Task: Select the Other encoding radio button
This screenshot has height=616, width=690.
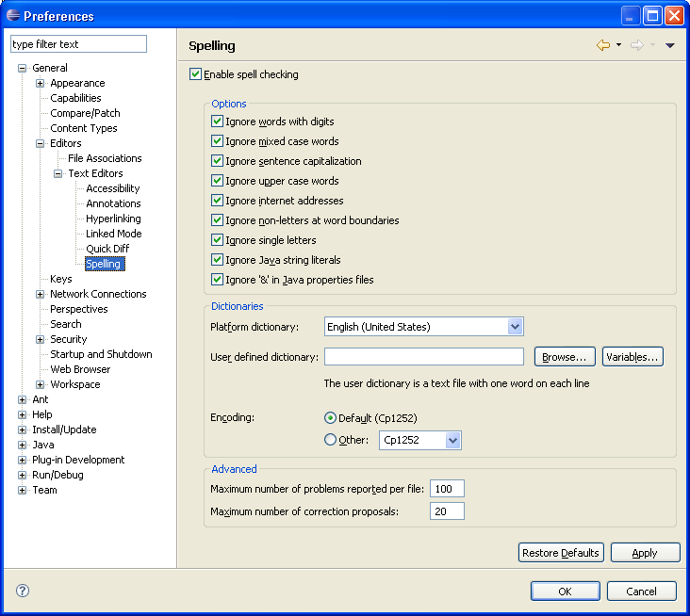Action: coord(330,439)
